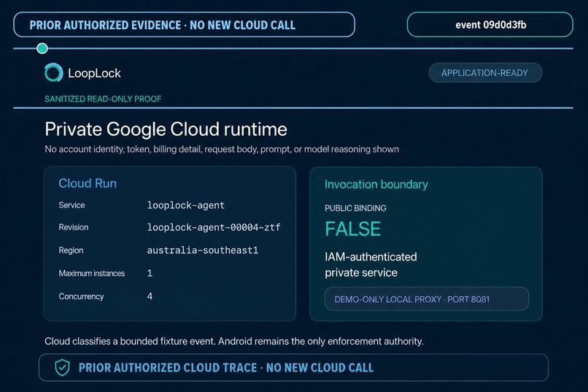Select the Concurrency value 4

[x=150, y=296]
